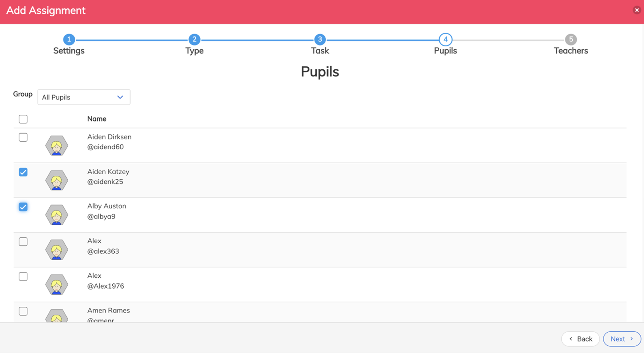Screen dimensions: 644x354
Task: Open the All Pupils group dropdown
Action: coord(84,97)
